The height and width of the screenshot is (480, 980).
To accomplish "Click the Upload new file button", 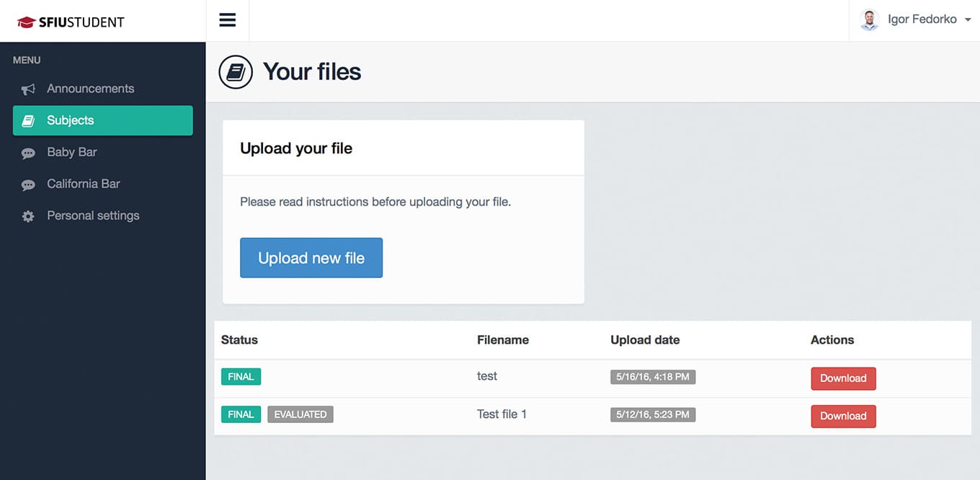I will [x=311, y=258].
